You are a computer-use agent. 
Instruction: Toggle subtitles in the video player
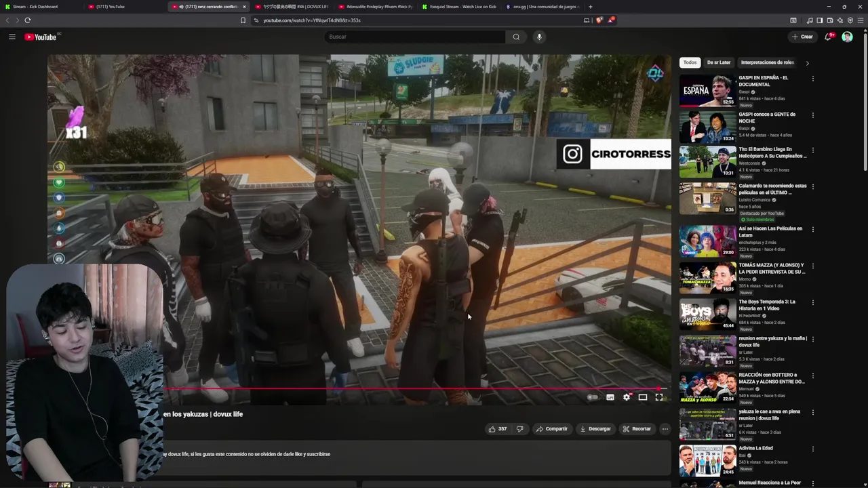pyautogui.click(x=610, y=397)
